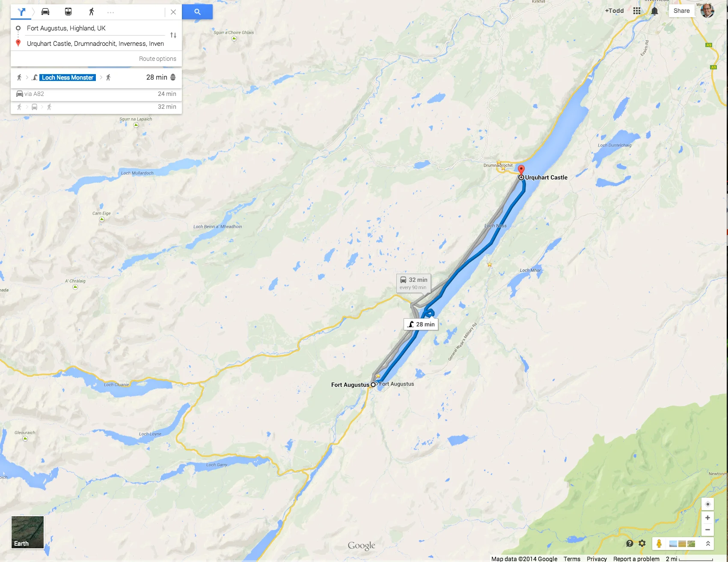Select the driving travel mode icon

45,12
